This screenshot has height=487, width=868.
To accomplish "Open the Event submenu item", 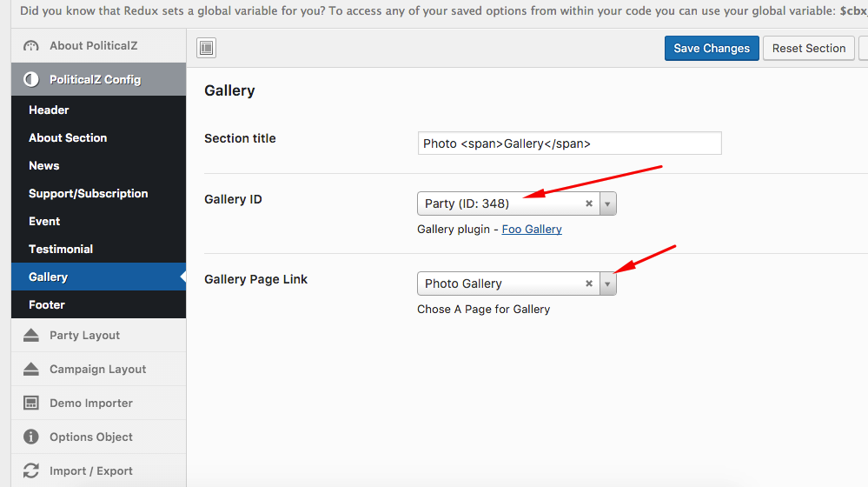I will point(98,221).
